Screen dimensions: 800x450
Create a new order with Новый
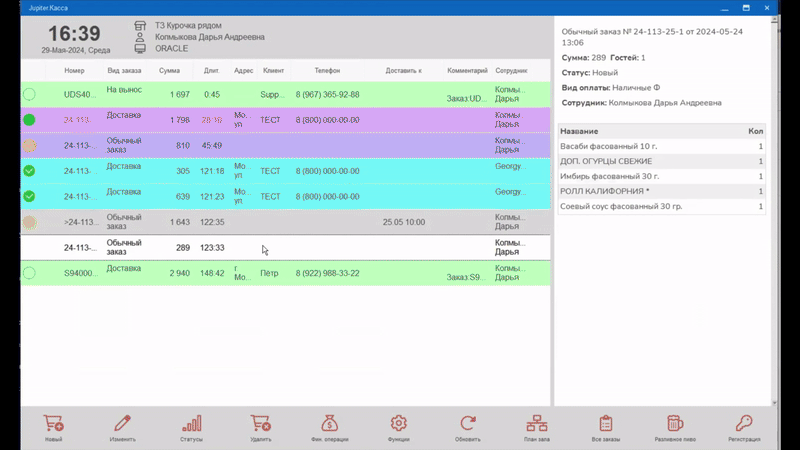(x=53, y=428)
